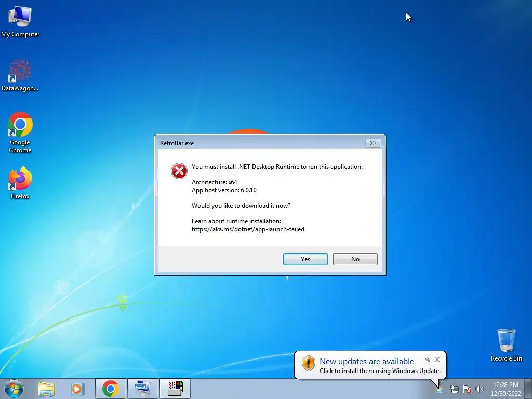Open the RetroBar taskbar item
The width and height of the screenshot is (532, 399).
[x=175, y=389]
